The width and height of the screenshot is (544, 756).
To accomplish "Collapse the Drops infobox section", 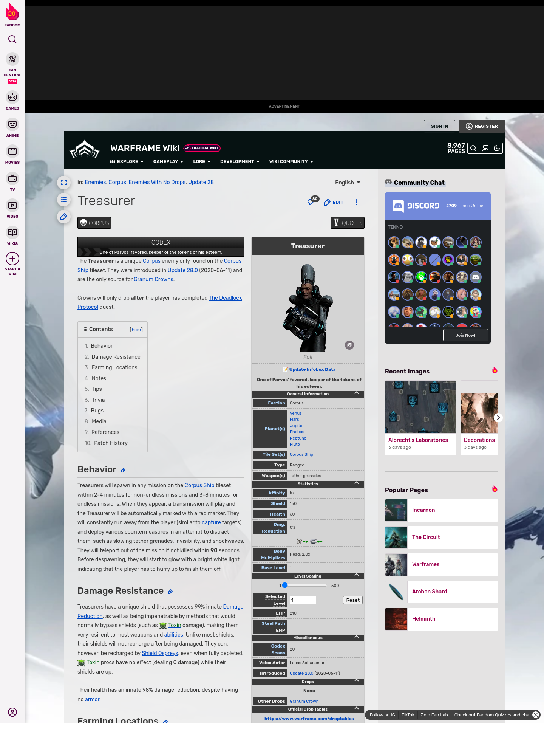I will pos(357,680).
